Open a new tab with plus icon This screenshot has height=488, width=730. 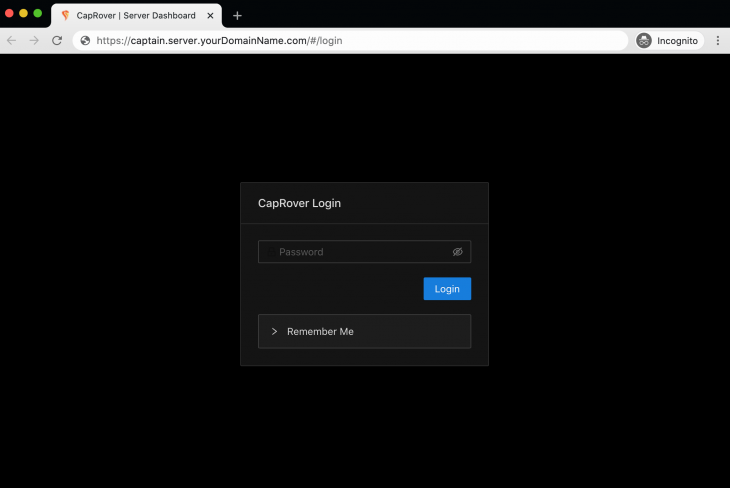click(237, 16)
